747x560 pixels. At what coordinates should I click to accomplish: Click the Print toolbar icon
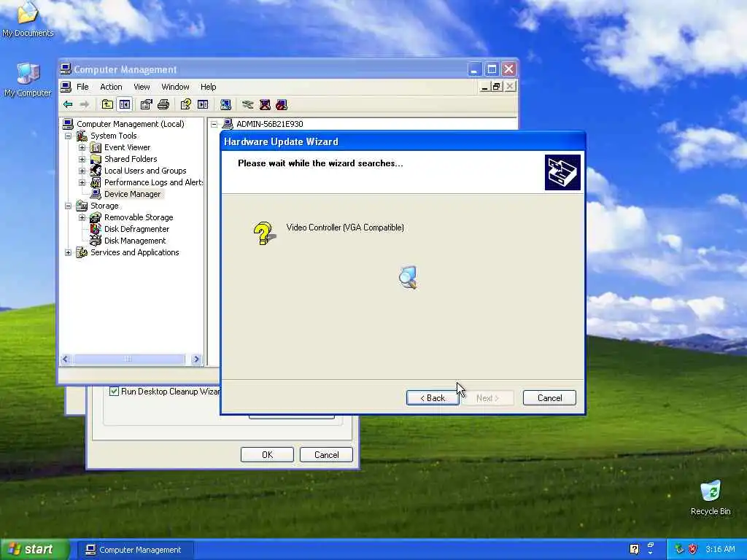coord(163,104)
